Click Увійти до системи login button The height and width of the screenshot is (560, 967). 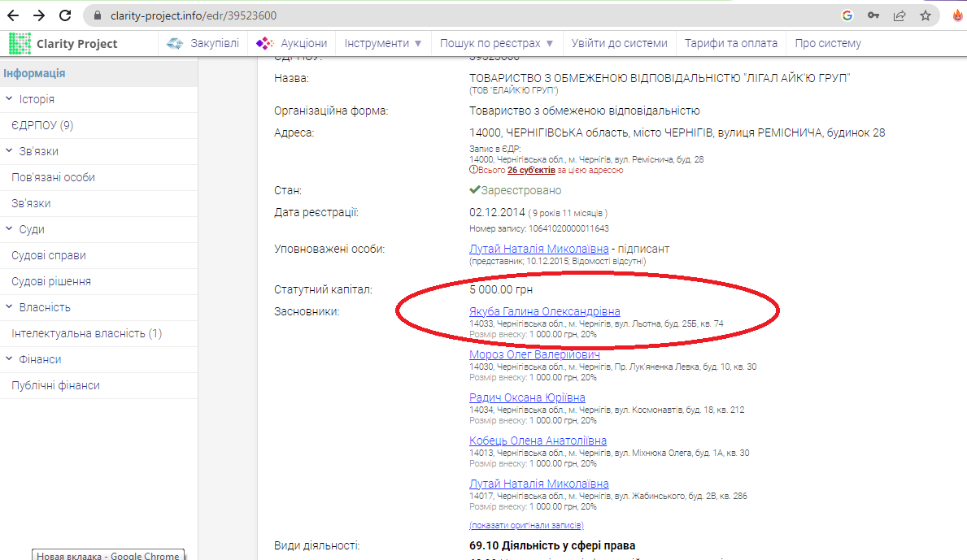click(619, 43)
